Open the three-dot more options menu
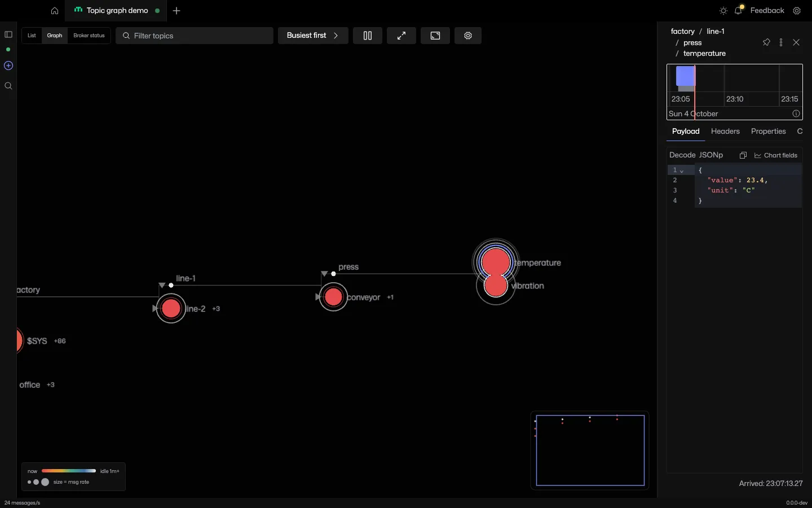 pos(781,42)
